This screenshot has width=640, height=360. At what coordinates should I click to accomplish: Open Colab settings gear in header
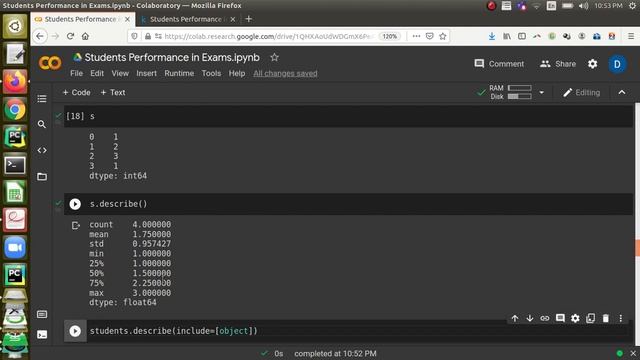point(593,64)
